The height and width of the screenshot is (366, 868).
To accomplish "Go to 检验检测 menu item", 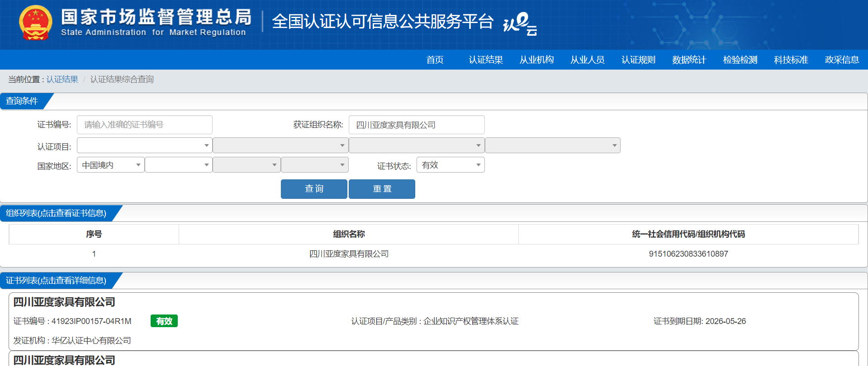I will 740,60.
